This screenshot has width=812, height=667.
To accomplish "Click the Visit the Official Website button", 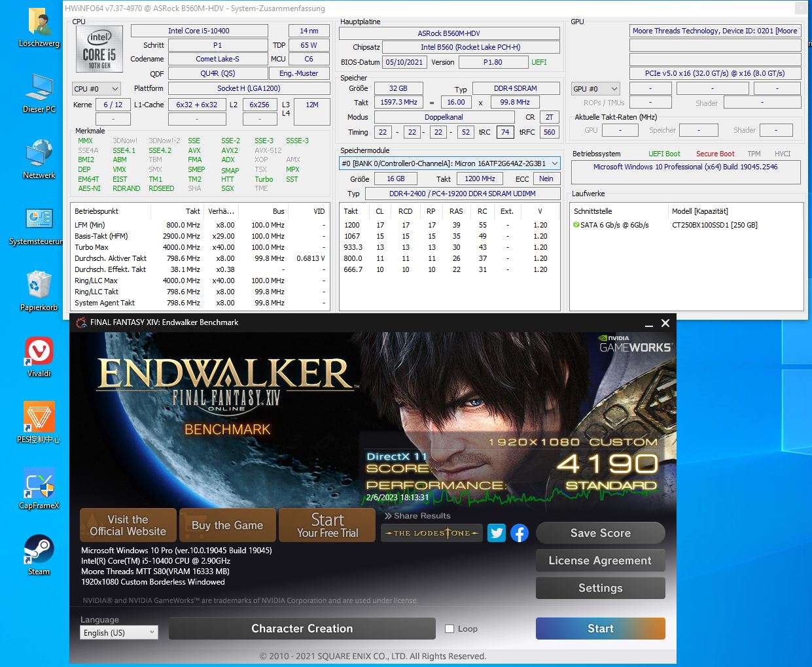I will coord(128,525).
